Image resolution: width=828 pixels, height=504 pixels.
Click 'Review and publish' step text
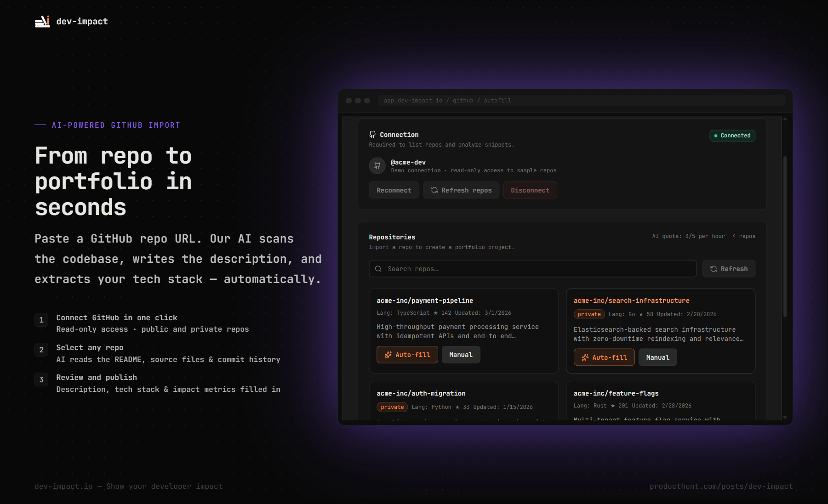point(97,377)
